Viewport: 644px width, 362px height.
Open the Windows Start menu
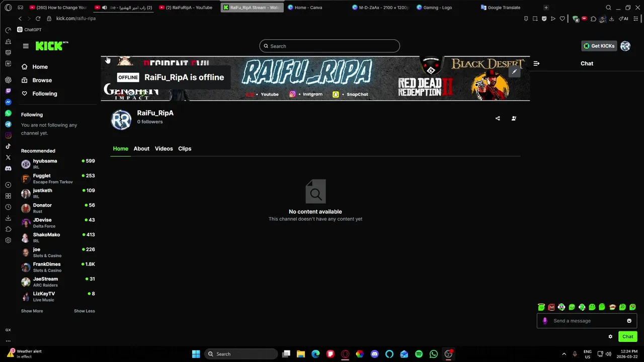pos(196,354)
